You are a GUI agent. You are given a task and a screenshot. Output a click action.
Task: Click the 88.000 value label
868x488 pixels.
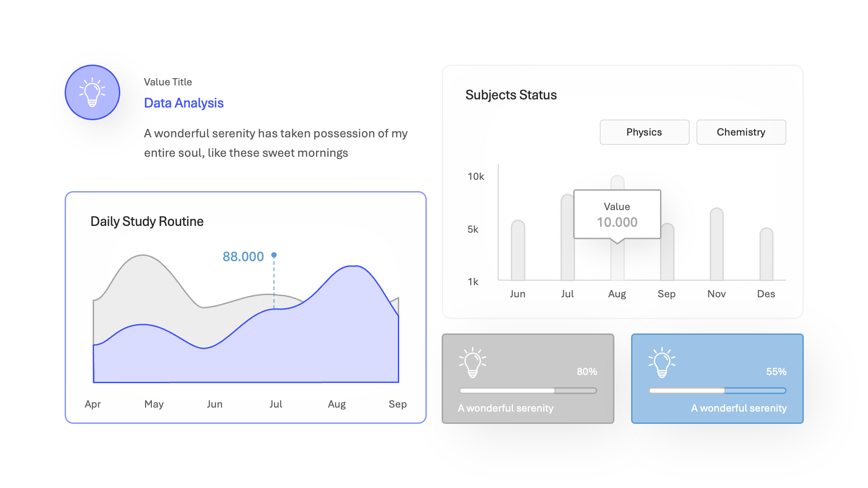[243, 257]
